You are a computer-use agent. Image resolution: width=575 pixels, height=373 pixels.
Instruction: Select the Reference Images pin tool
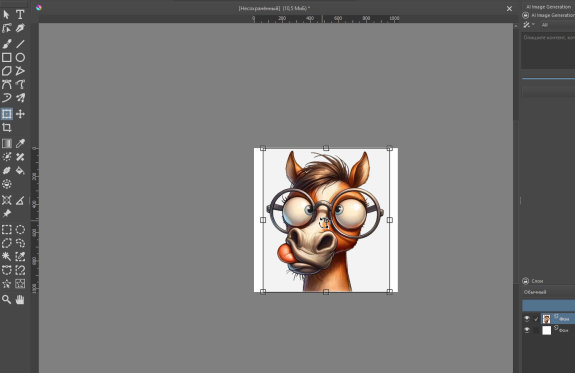pos(7,213)
